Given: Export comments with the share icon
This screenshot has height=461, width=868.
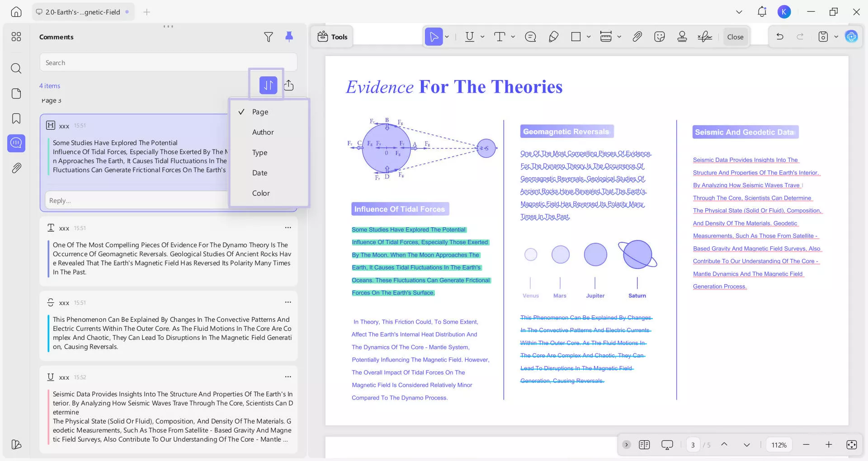Looking at the screenshot, I should pyautogui.click(x=289, y=85).
